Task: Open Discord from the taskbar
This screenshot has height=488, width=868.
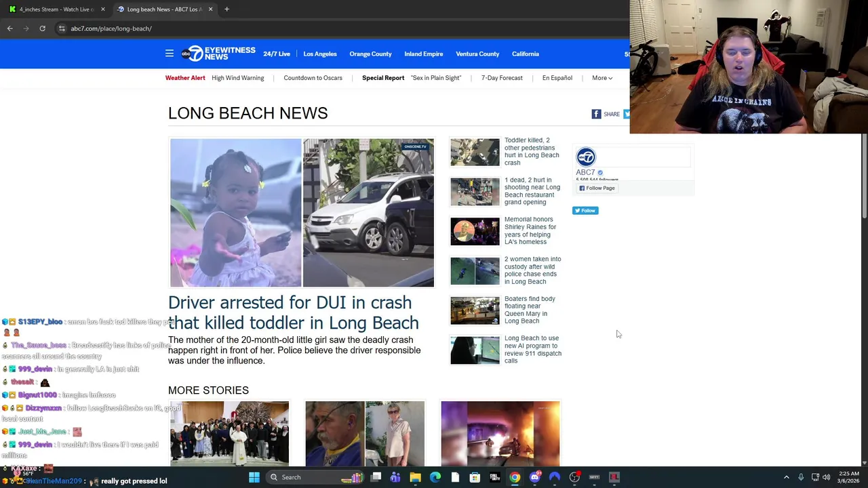Action: (535, 477)
